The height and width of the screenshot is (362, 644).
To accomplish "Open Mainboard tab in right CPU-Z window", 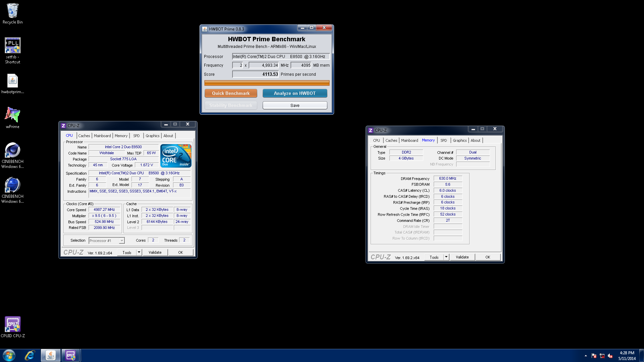I will [x=410, y=140].
